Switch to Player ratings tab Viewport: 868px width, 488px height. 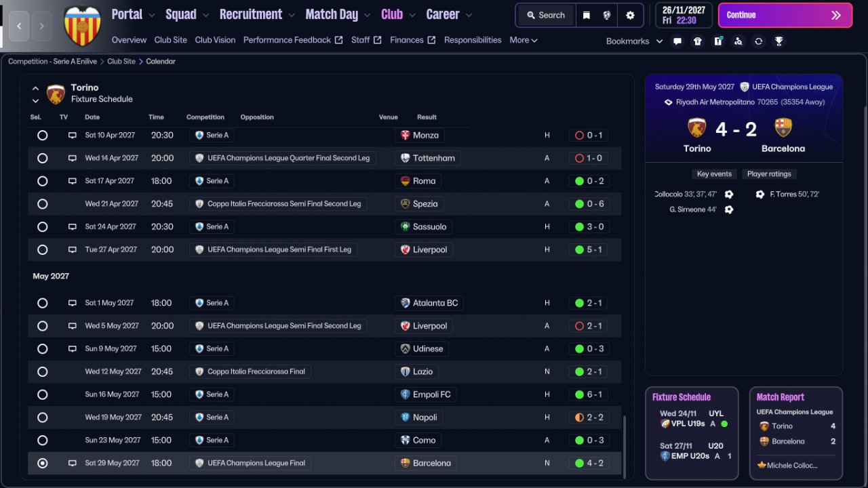point(769,174)
